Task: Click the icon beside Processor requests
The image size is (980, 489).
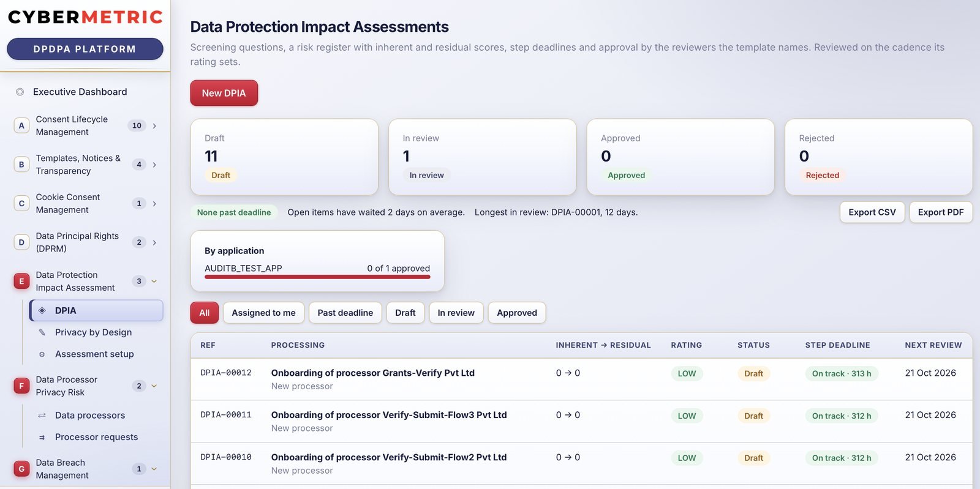Action: 42,438
